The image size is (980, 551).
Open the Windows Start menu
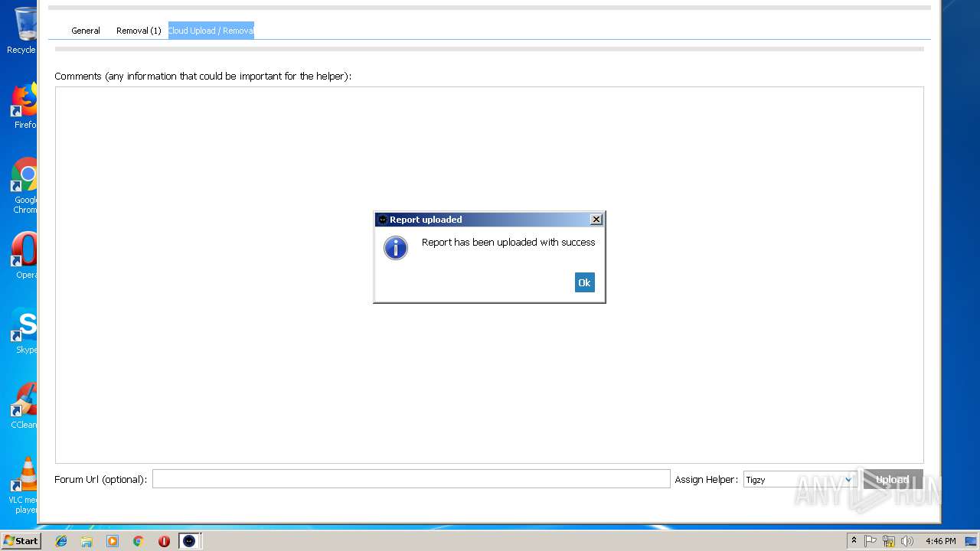pyautogui.click(x=21, y=541)
